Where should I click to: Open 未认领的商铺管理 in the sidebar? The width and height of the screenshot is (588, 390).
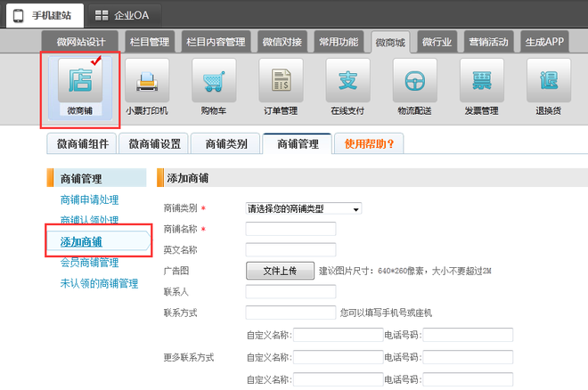99,283
